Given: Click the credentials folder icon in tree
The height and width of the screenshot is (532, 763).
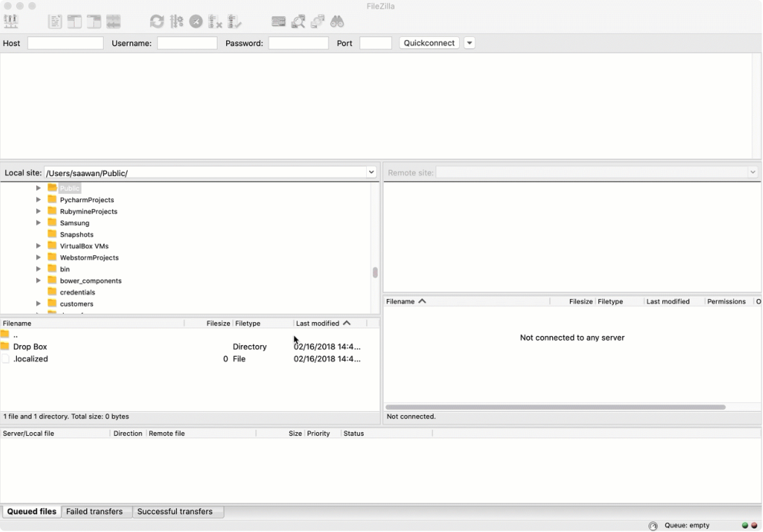Looking at the screenshot, I should tap(52, 292).
